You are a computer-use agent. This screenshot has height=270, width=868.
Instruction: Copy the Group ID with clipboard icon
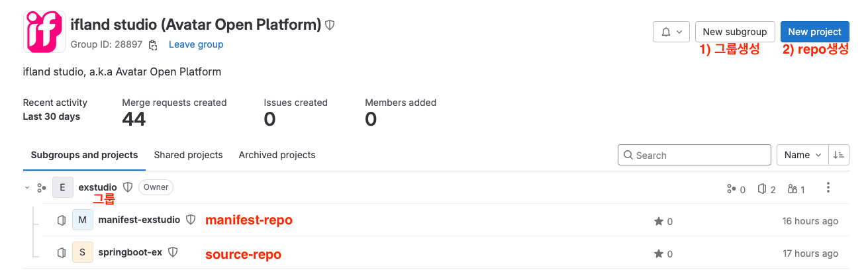pyautogui.click(x=153, y=45)
